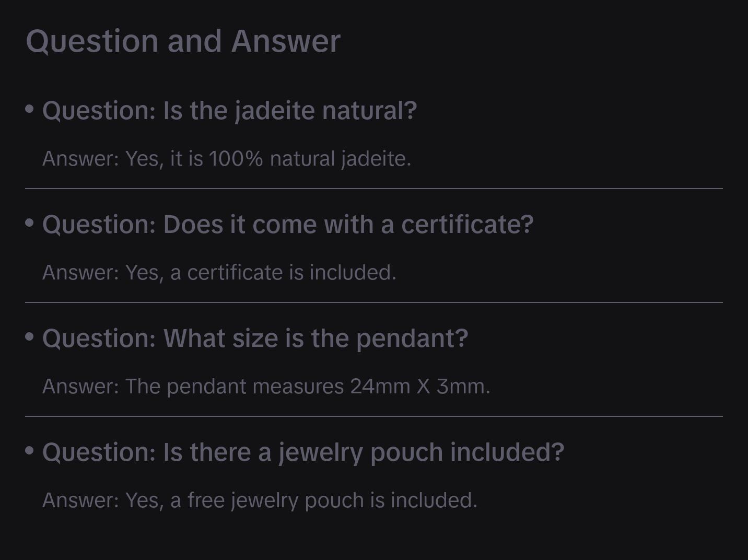Click the answer "Yes, a free jewelry pouch is included."

coord(260,500)
